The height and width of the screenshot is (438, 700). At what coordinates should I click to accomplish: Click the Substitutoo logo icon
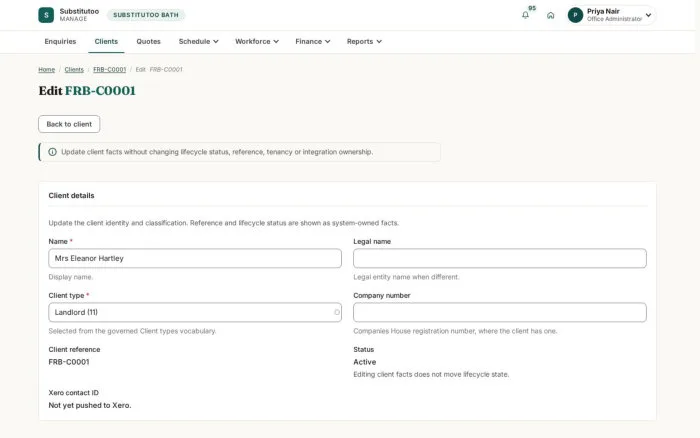tap(46, 15)
